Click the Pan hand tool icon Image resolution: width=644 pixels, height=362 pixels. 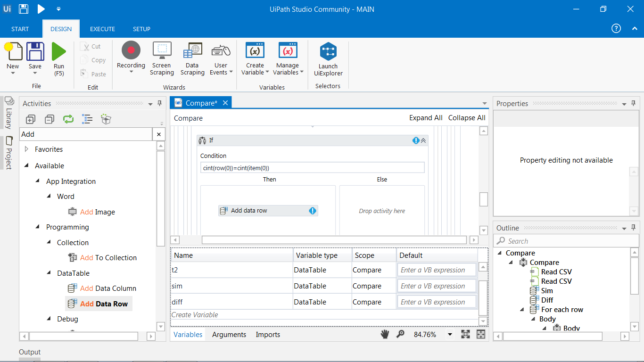[385, 334]
